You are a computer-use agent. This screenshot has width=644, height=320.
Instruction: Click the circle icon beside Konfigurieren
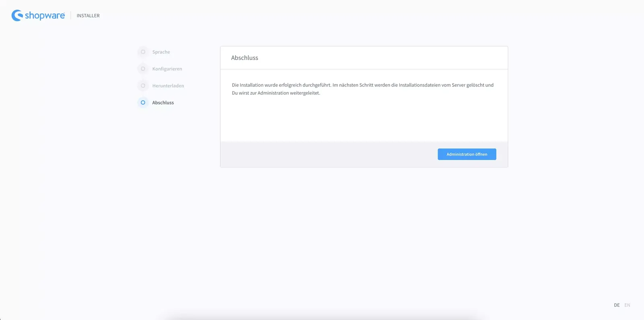[143, 69]
